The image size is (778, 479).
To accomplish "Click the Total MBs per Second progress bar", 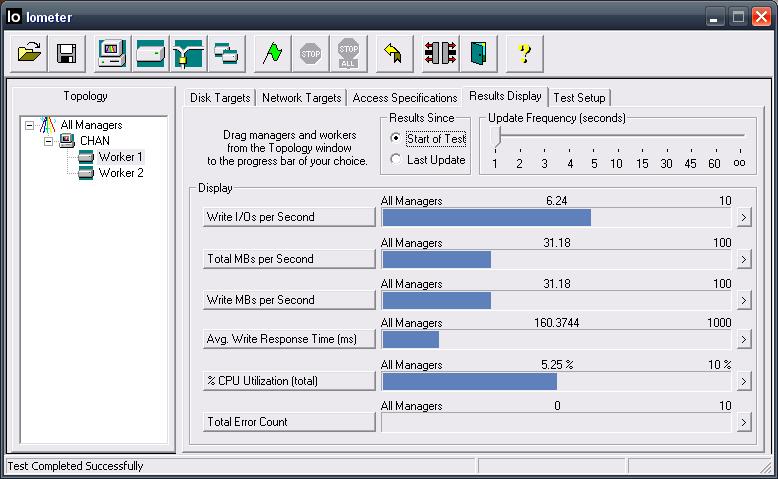I will [x=556, y=260].
